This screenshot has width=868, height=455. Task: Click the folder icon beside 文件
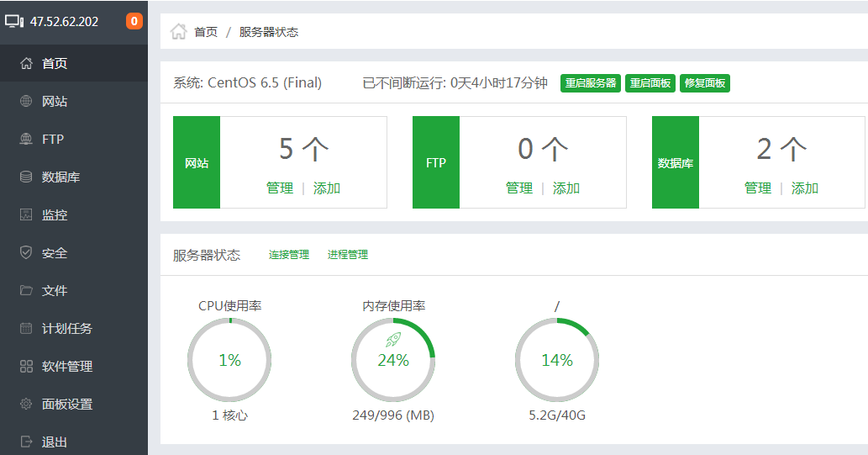pyautogui.click(x=26, y=291)
